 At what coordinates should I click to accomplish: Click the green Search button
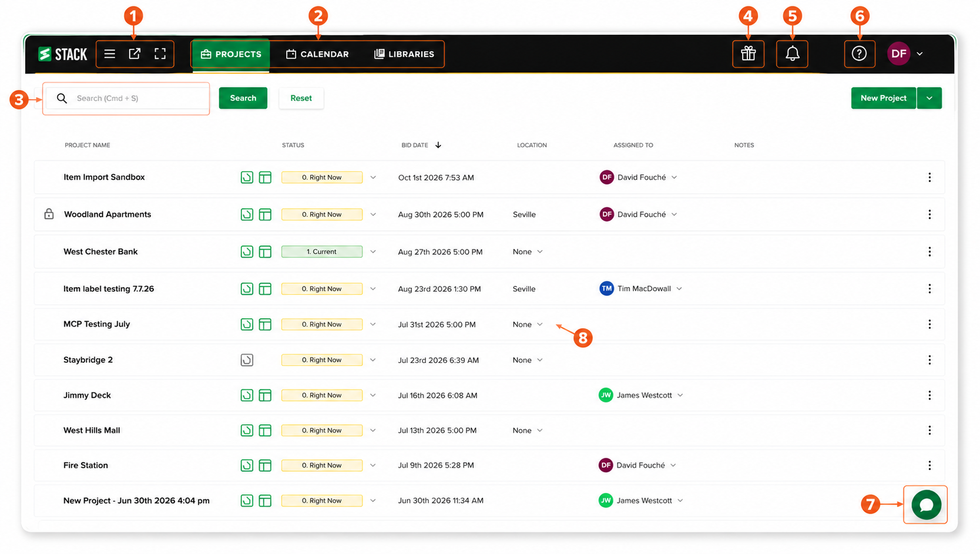point(243,98)
